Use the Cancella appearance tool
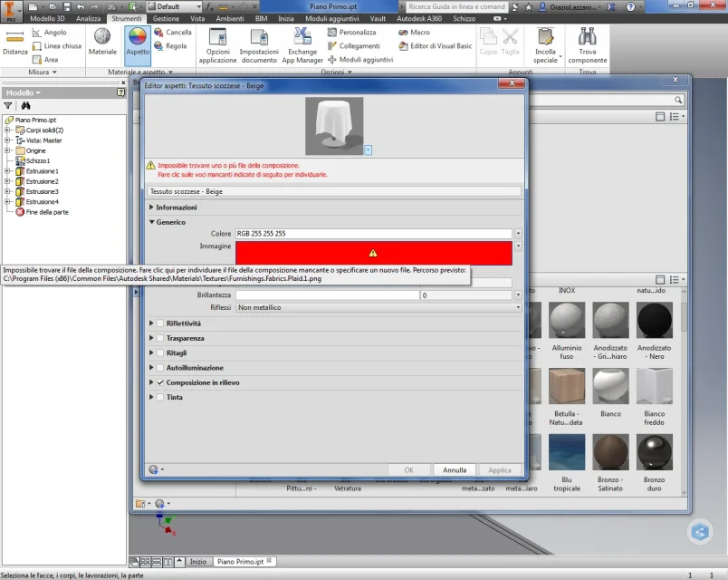 pyautogui.click(x=173, y=33)
